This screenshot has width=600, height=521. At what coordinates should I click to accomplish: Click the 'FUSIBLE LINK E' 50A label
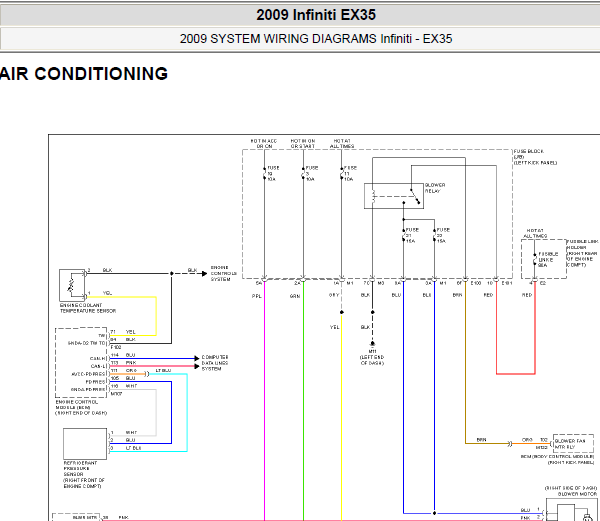[548, 259]
